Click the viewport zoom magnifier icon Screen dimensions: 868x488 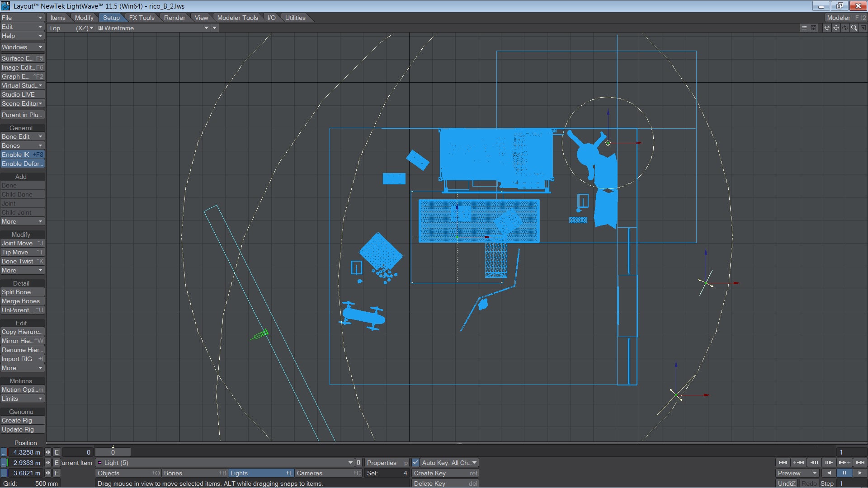[854, 28]
